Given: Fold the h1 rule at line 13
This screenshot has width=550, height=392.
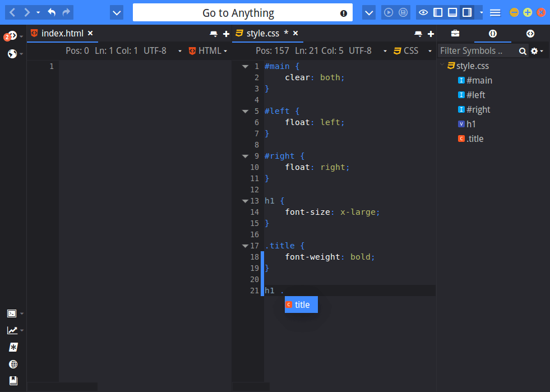Looking at the screenshot, I should (245, 201).
